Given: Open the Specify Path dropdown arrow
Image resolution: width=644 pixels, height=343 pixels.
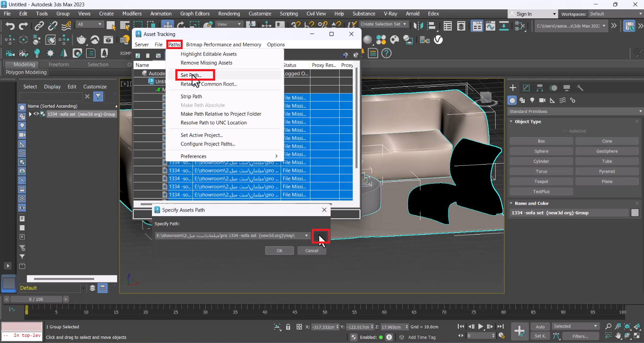Looking at the screenshot, I should [x=306, y=236].
